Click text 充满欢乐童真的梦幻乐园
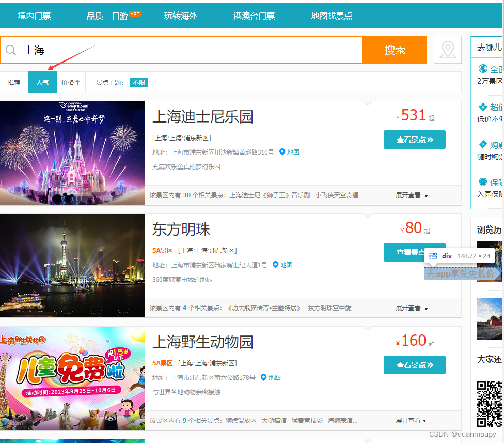Viewport: 504px width, 443px height. (x=186, y=166)
